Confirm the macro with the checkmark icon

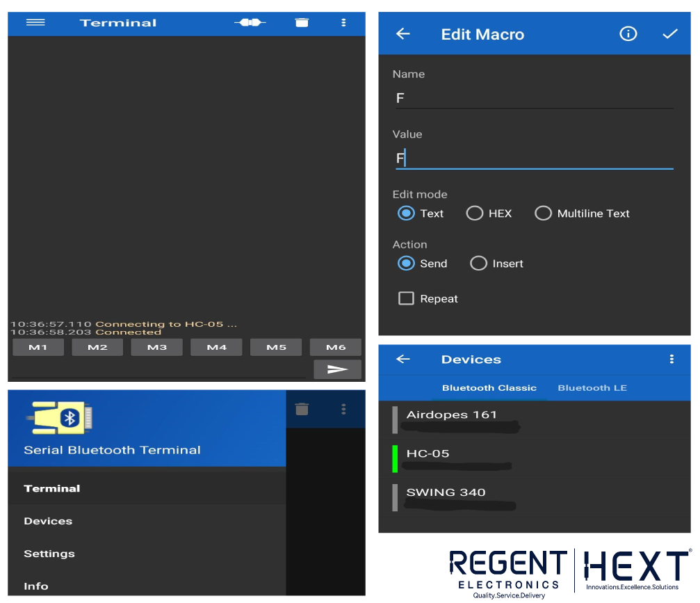tap(669, 34)
